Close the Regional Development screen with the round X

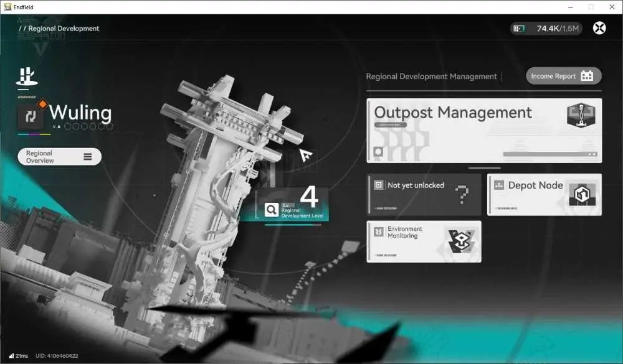(x=599, y=28)
